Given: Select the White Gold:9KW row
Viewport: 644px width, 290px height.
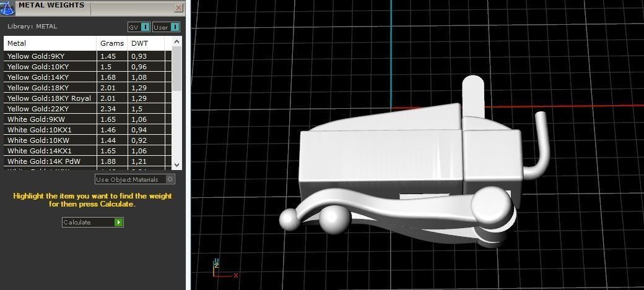Looking at the screenshot, I should pyautogui.click(x=87, y=119).
